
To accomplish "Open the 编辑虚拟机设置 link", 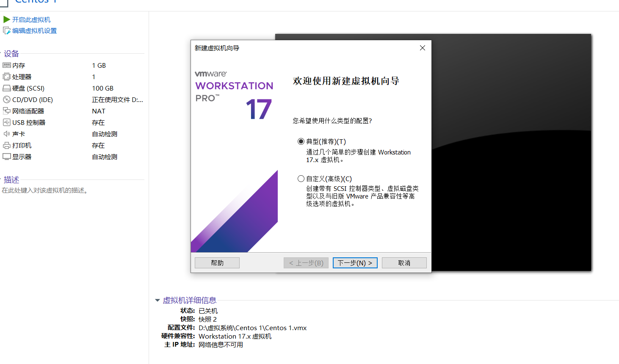I will (34, 30).
